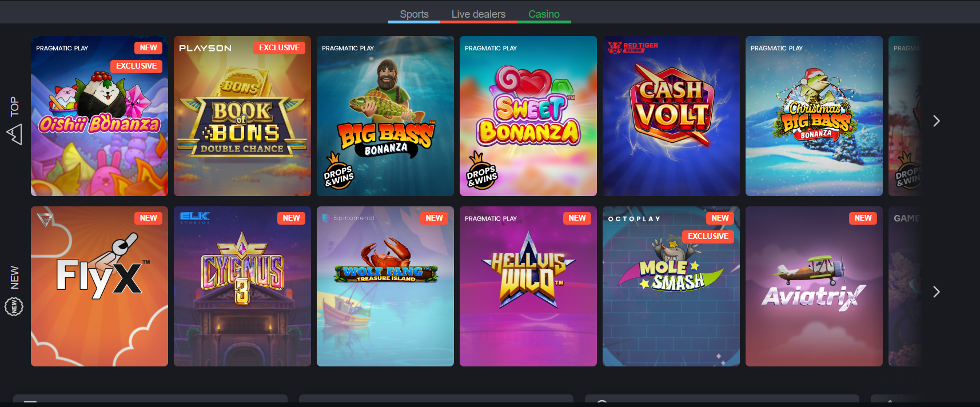Click NEW badge on Oishii Bonanza tile
The width and height of the screenshot is (980, 407).
pos(148,48)
